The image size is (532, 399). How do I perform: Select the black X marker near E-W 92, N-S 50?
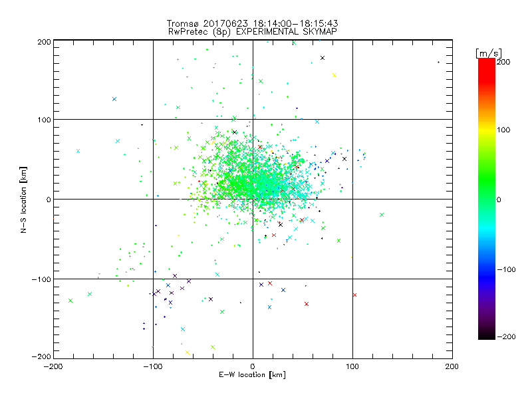pos(344,159)
